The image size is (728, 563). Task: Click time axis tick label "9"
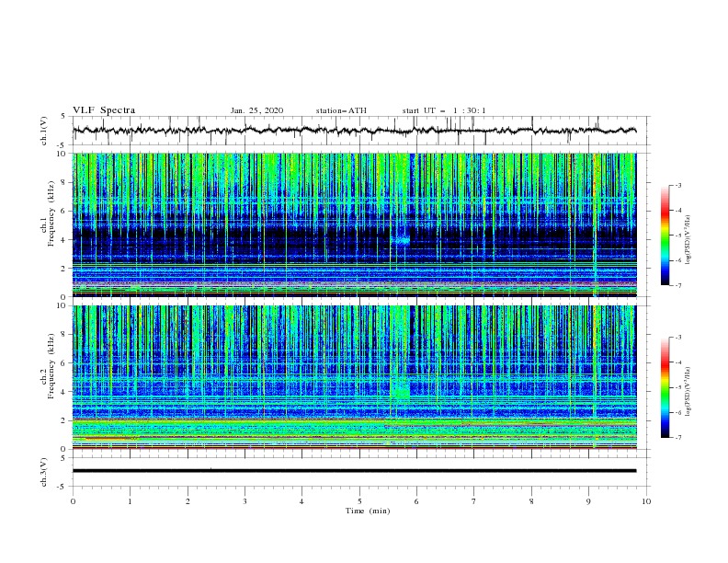click(x=588, y=501)
